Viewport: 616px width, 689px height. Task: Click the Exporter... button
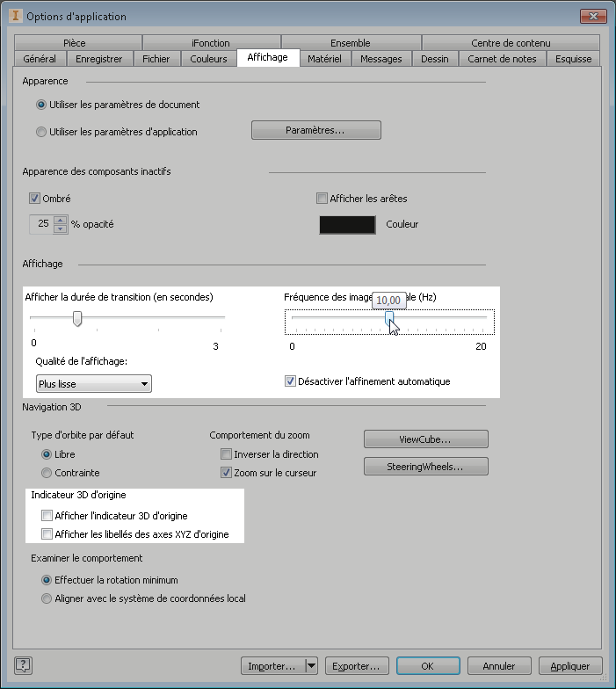(357, 666)
